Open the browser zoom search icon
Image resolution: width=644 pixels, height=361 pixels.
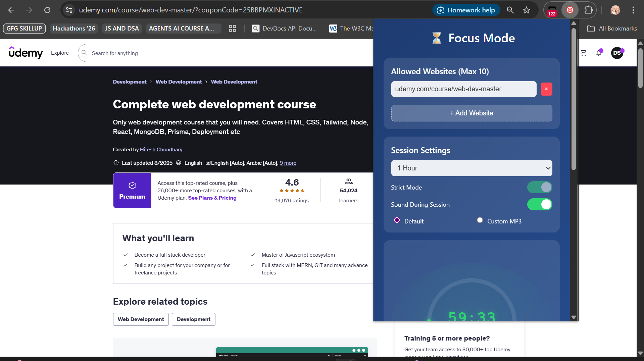click(x=510, y=10)
